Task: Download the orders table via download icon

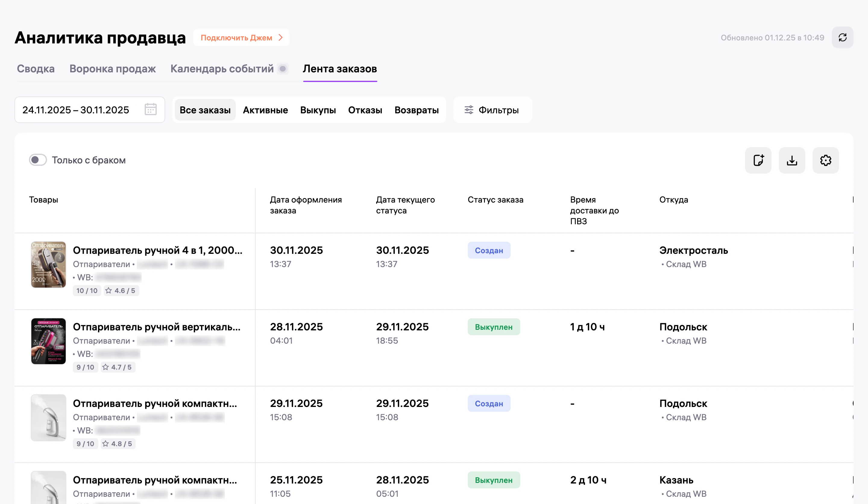Action: pyautogui.click(x=792, y=160)
